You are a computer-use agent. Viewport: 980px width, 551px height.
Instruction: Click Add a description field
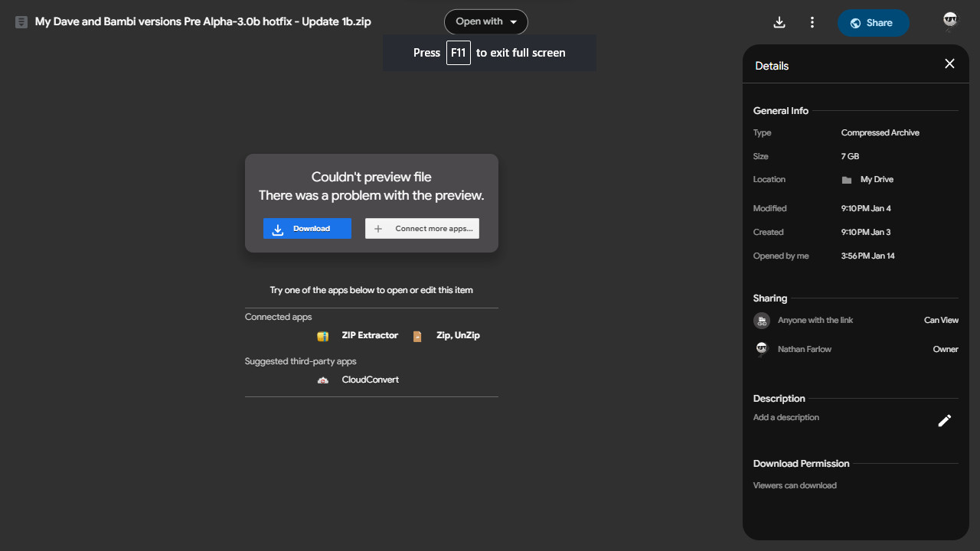coord(786,418)
